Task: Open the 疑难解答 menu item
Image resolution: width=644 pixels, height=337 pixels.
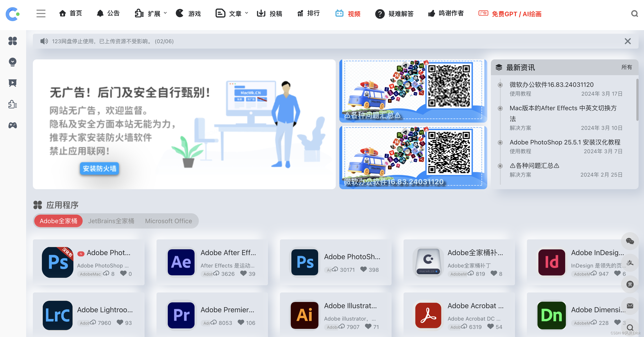Action: (x=395, y=14)
